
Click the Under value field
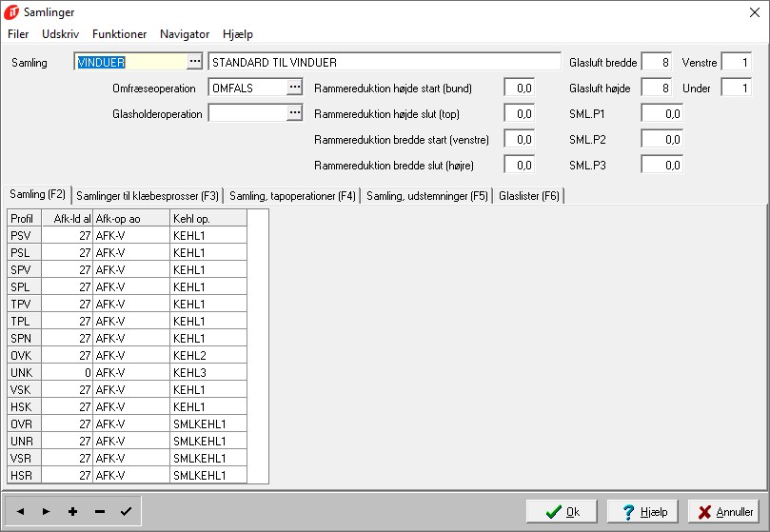coord(736,88)
